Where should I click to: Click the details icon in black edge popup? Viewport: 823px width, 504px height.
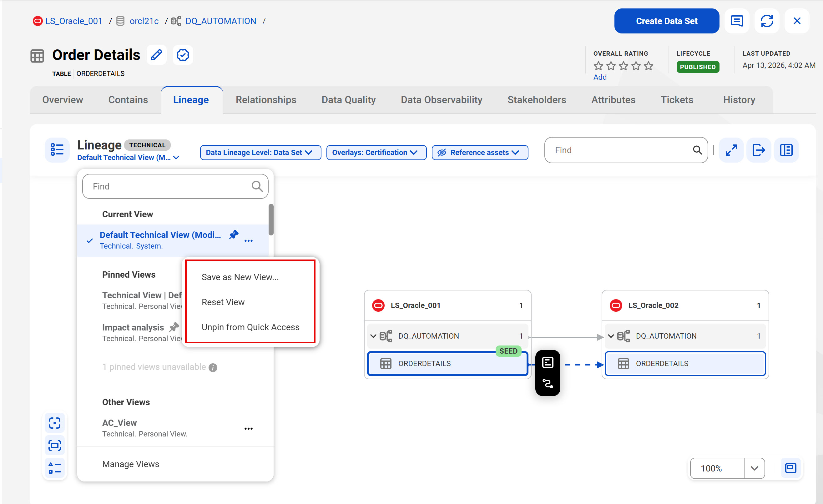pyautogui.click(x=548, y=362)
